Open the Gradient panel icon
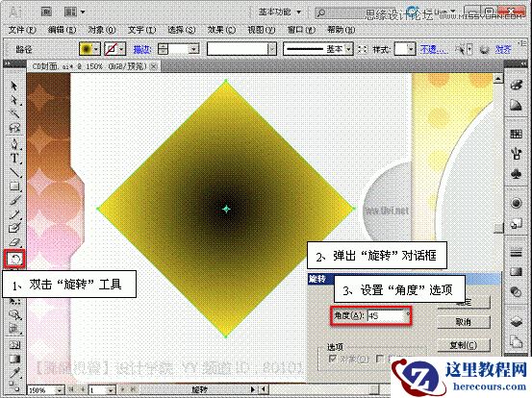 (516, 271)
